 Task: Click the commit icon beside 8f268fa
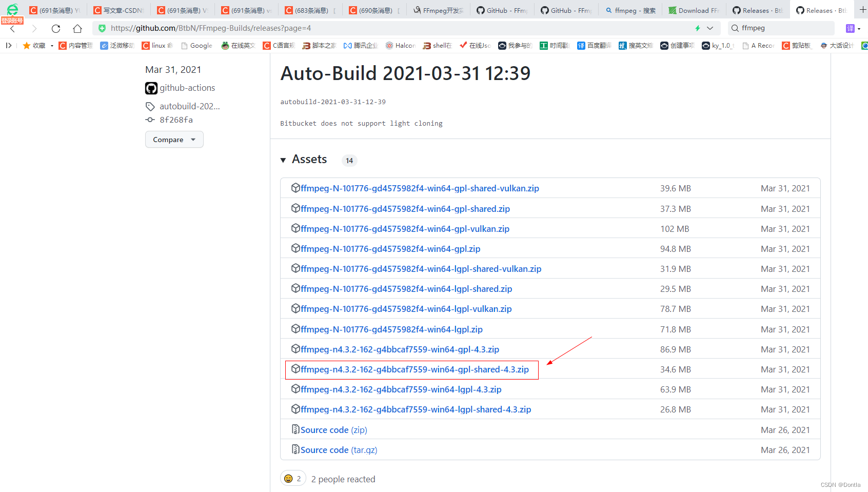[x=150, y=120]
